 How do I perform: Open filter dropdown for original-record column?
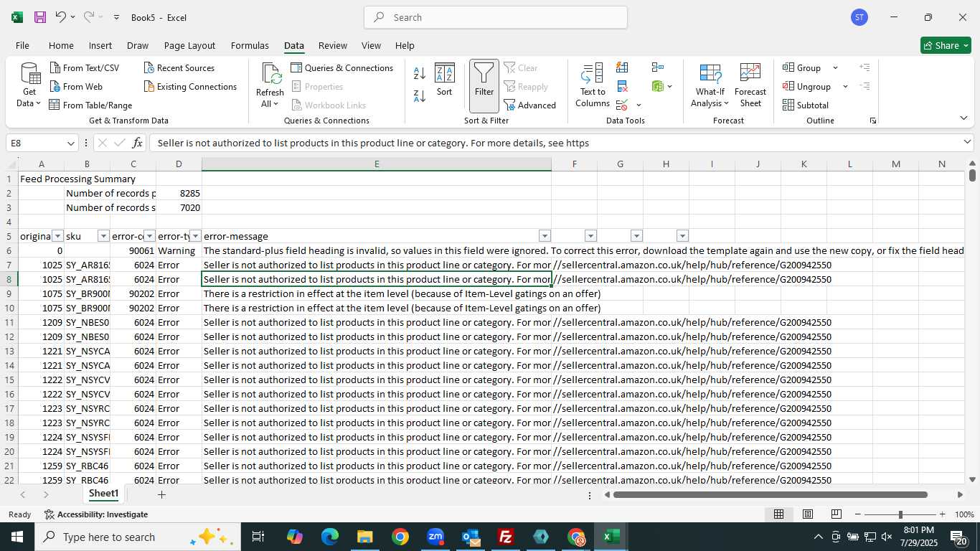[x=57, y=236]
